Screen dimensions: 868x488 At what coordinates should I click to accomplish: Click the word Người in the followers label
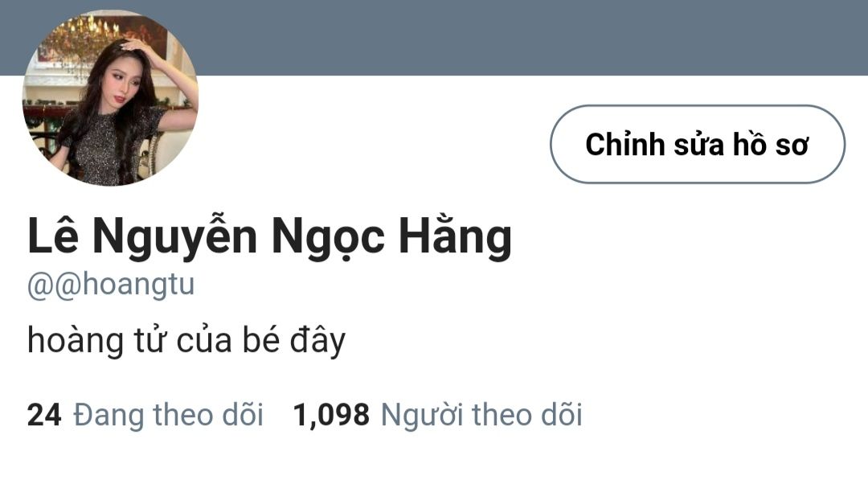tap(420, 416)
